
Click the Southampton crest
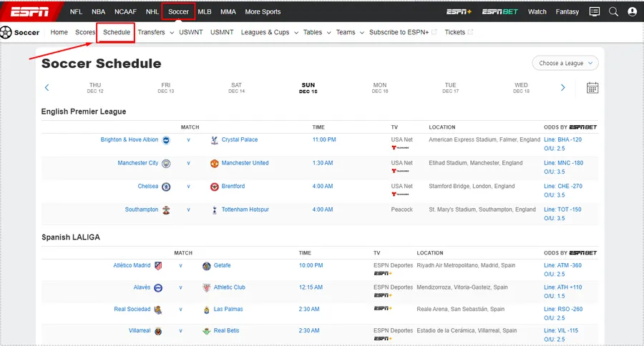(x=166, y=210)
